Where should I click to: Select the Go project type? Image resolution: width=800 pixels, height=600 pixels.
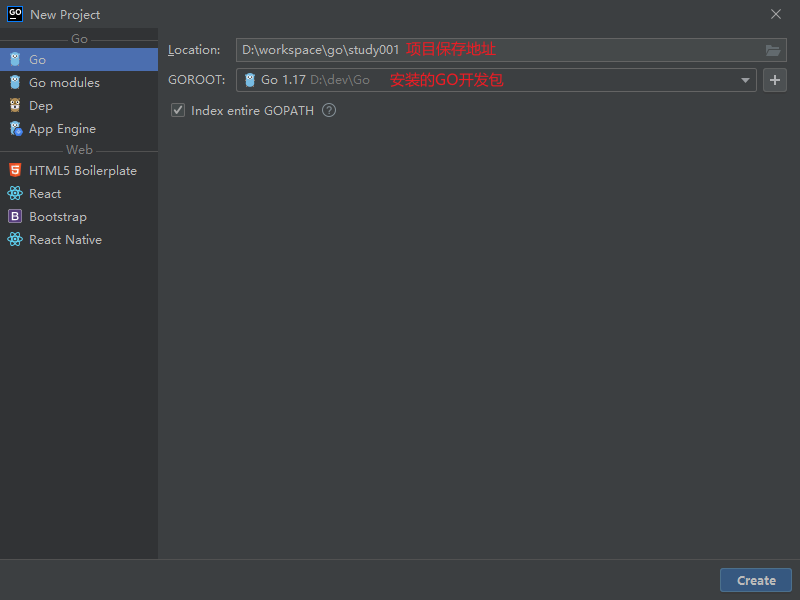(x=79, y=59)
